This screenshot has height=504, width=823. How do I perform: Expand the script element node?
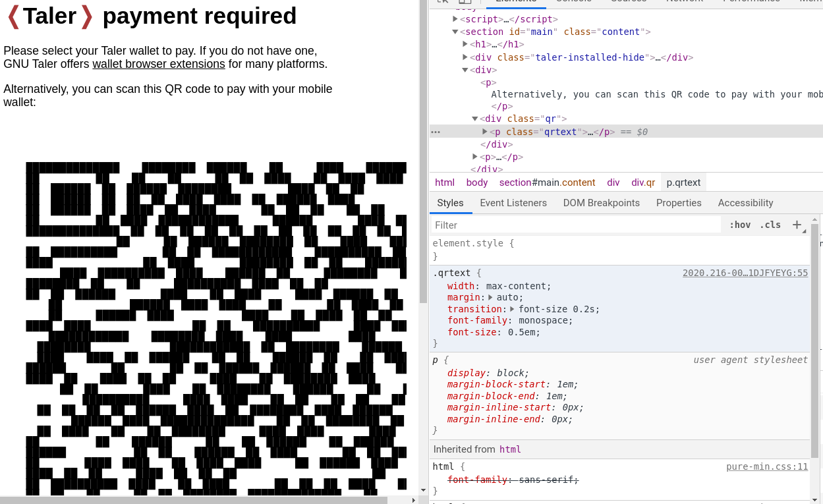click(x=455, y=19)
